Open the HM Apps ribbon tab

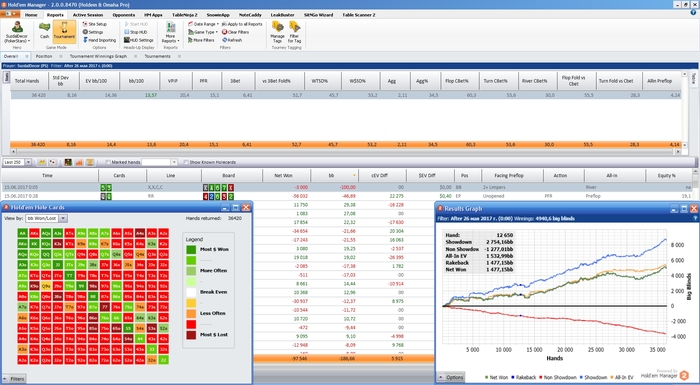pyautogui.click(x=153, y=15)
